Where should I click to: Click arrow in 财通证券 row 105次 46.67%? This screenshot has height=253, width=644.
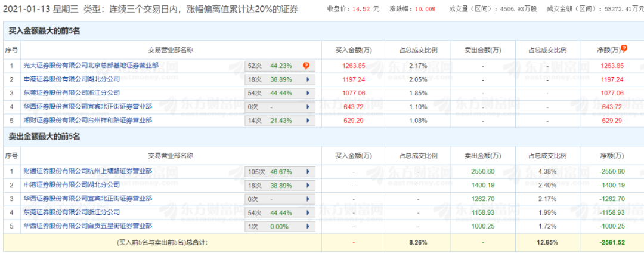[308, 171]
